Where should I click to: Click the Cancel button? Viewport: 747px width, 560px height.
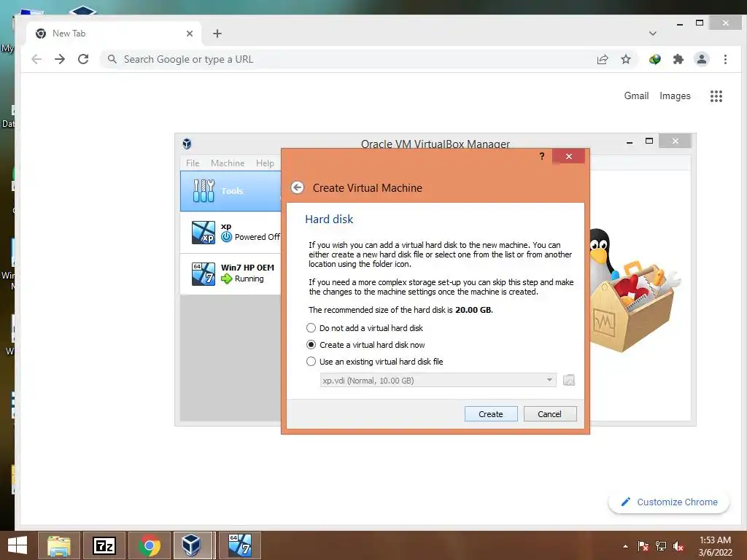coord(550,414)
